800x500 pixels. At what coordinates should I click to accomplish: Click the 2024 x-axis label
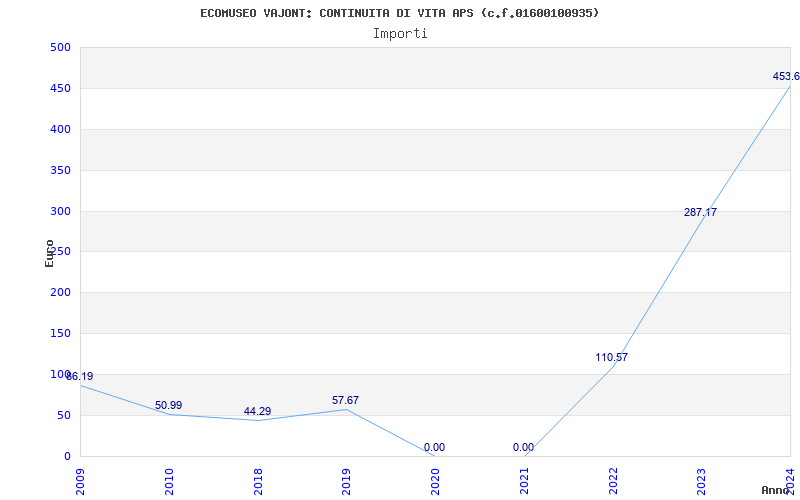coord(790,482)
